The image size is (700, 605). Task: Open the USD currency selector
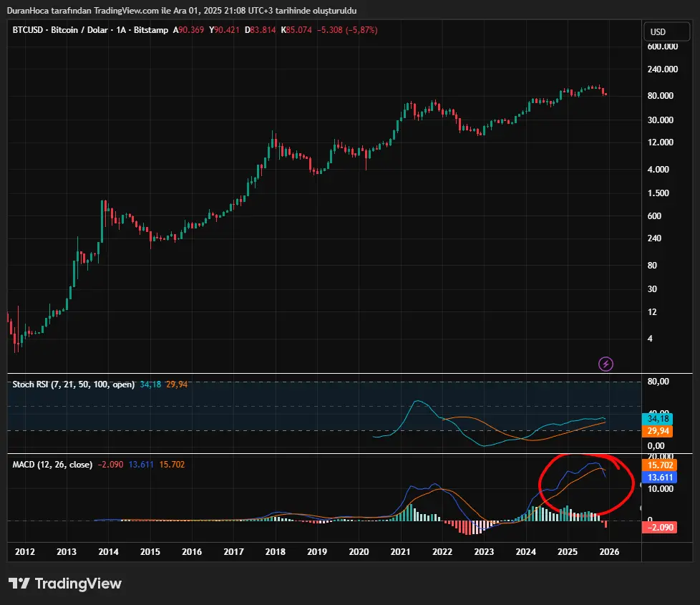click(666, 32)
